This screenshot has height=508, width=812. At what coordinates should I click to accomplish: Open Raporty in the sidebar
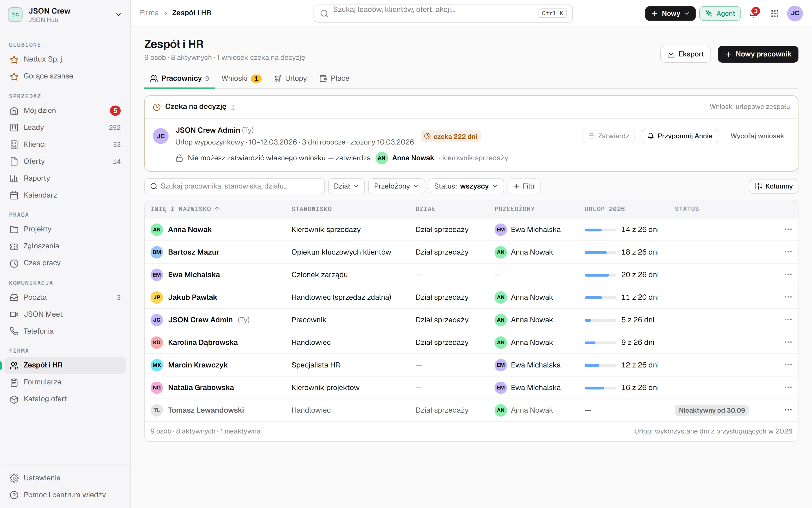click(65, 178)
